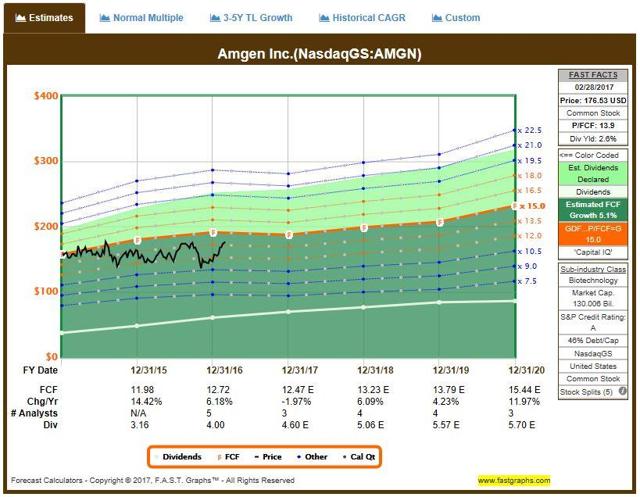Click the 15.44 E FCF estimate

point(524,390)
